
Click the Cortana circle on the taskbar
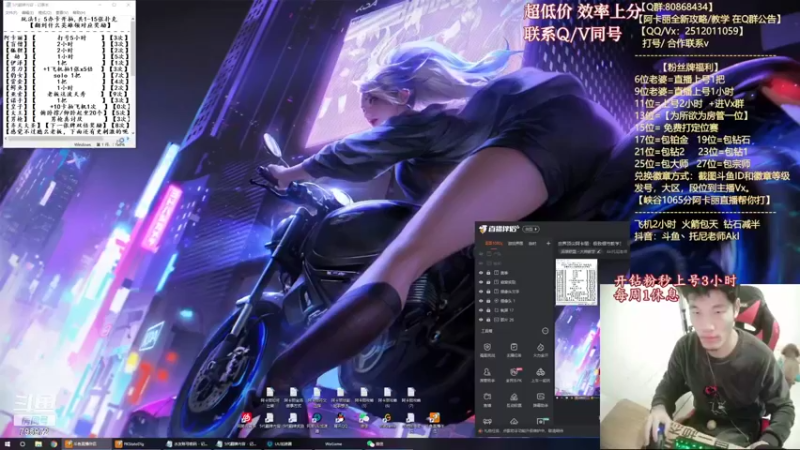(22, 444)
